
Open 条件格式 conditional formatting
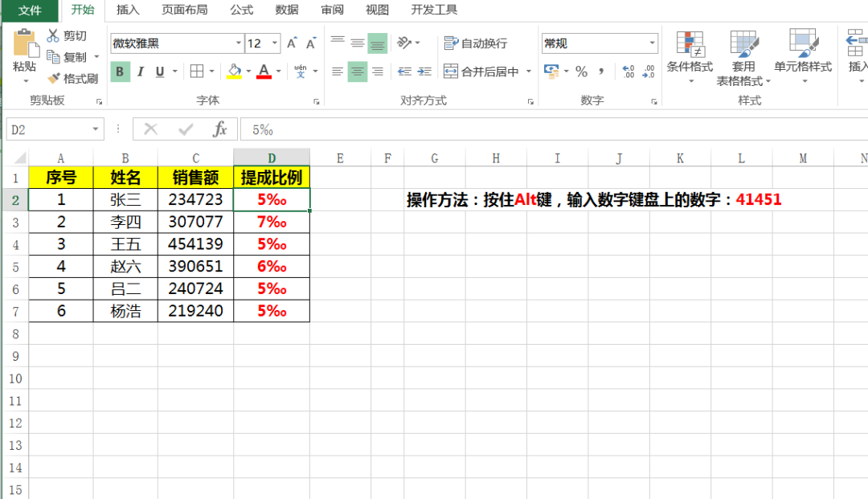(690, 58)
